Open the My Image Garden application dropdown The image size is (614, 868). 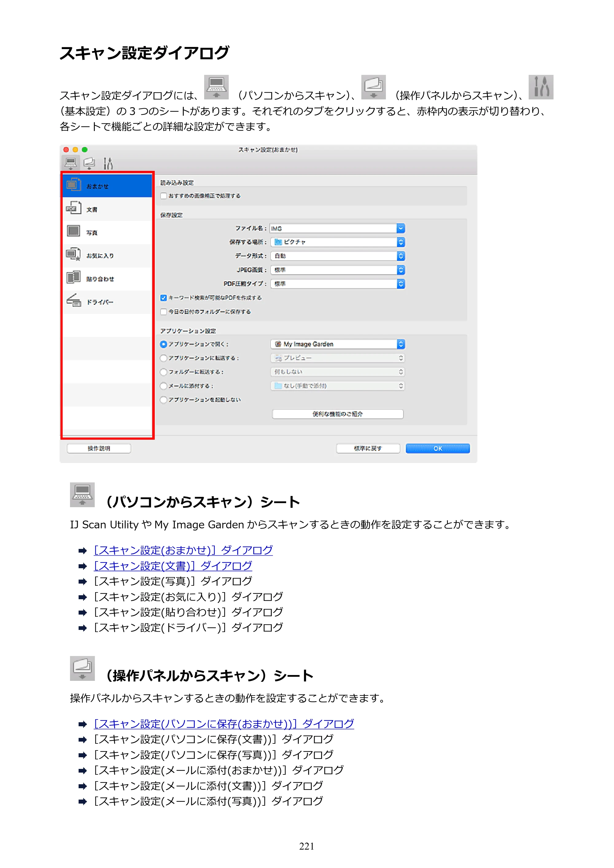[x=337, y=344]
